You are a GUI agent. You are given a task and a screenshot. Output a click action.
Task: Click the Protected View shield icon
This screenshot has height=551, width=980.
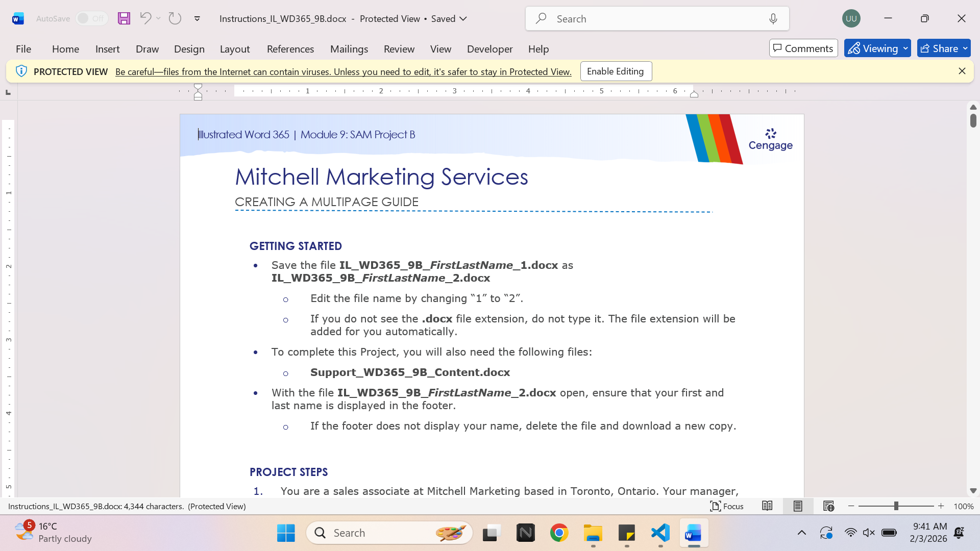coord(21,71)
